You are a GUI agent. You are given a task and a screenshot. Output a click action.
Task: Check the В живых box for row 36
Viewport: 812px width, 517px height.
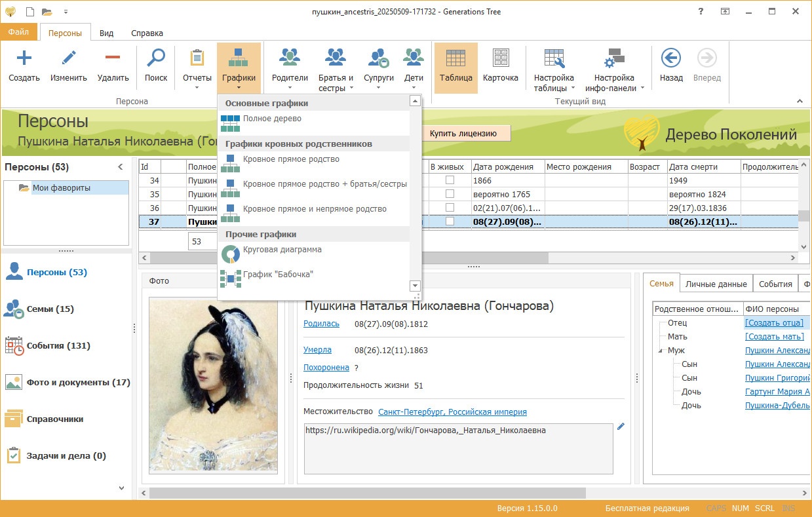(x=450, y=208)
